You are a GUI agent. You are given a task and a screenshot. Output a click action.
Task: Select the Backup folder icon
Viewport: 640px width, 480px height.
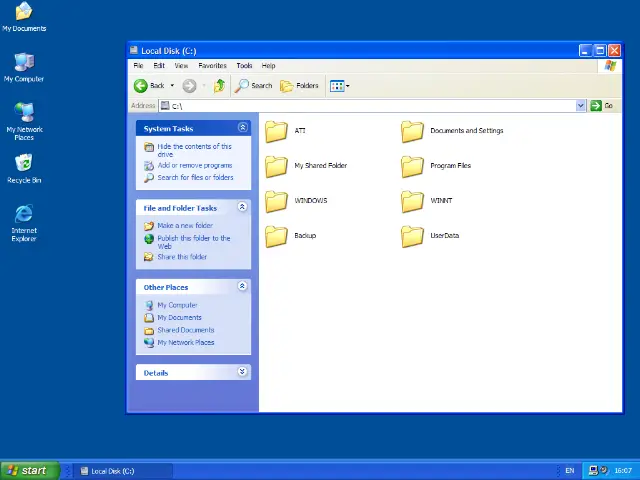(x=276, y=237)
